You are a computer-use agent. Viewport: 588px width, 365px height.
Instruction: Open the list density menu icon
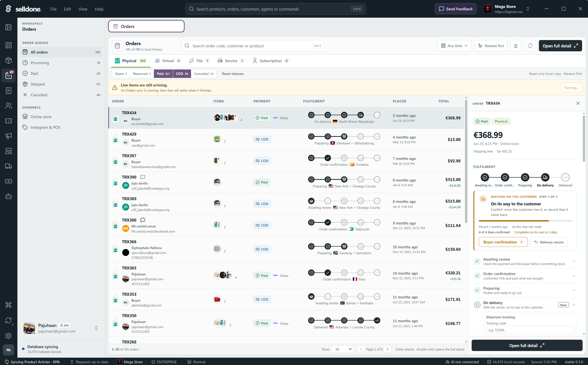tap(516, 46)
